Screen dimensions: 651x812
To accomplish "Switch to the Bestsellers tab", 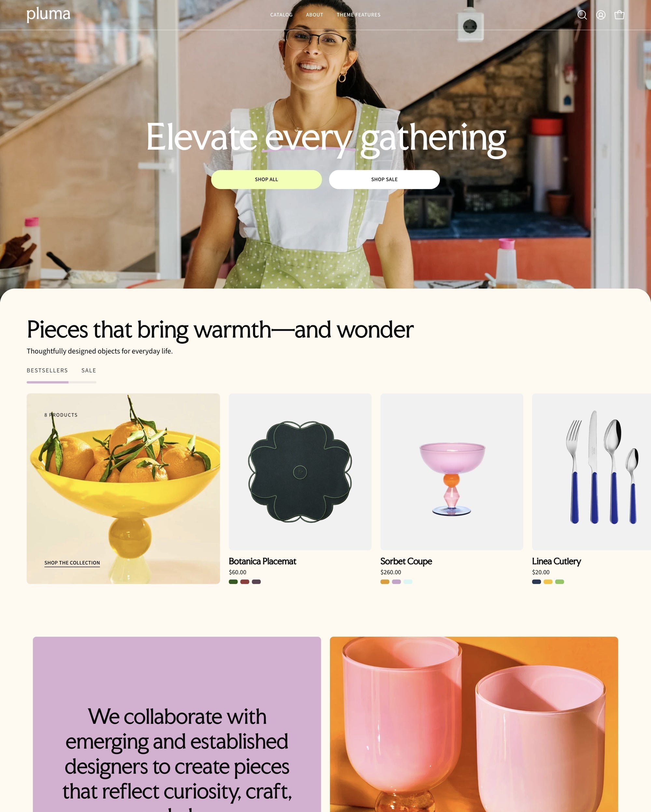I will [47, 370].
